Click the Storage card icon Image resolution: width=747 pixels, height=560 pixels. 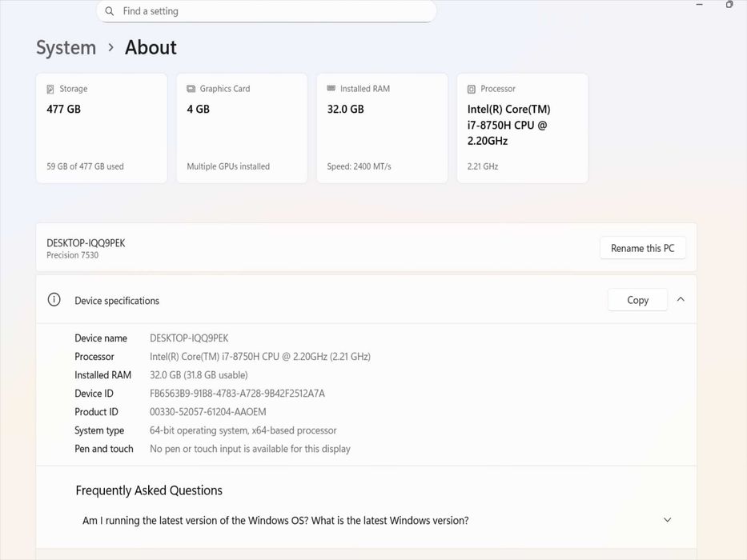50,89
